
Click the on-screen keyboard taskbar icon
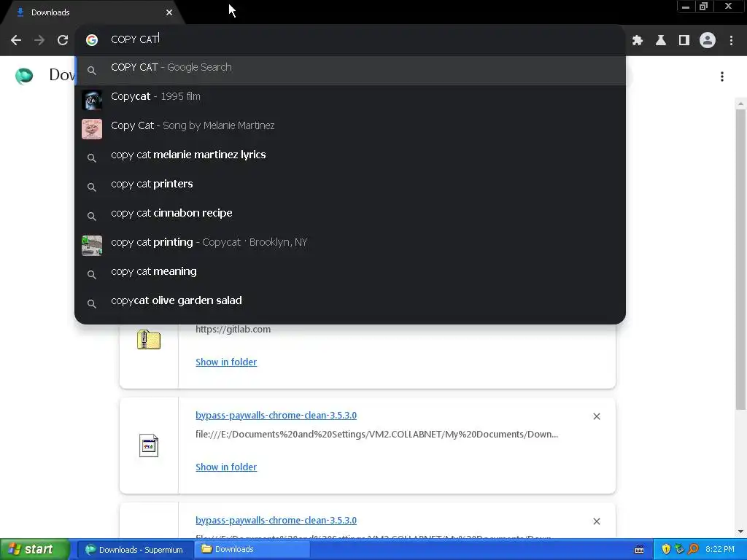point(639,550)
